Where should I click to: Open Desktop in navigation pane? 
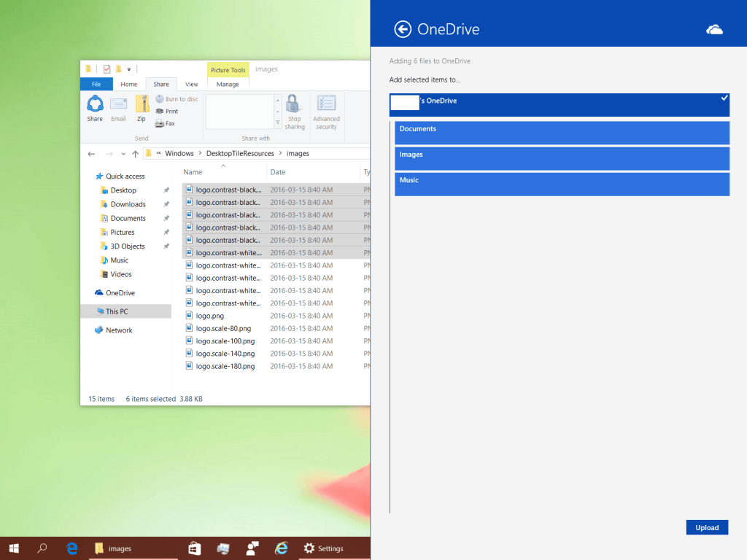[x=123, y=190]
